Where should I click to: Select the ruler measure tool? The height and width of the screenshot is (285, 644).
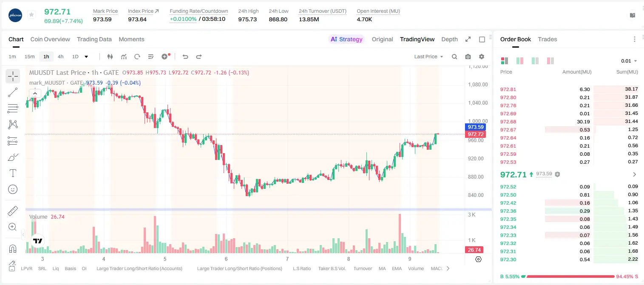[x=13, y=211]
